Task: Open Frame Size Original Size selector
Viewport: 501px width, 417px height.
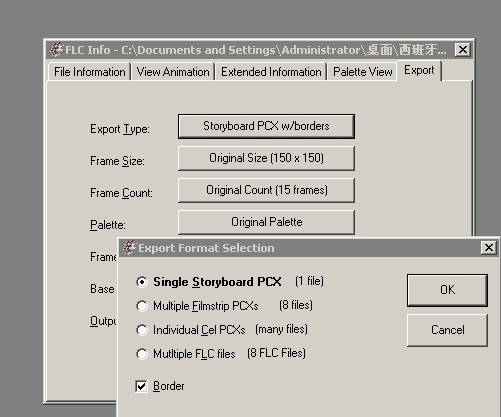Action: click(x=266, y=158)
